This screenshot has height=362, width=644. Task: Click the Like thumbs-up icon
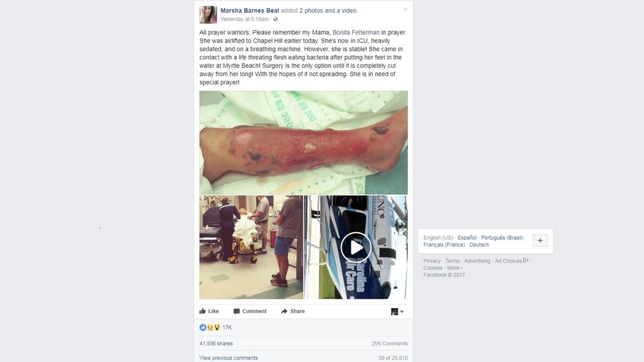(202, 311)
